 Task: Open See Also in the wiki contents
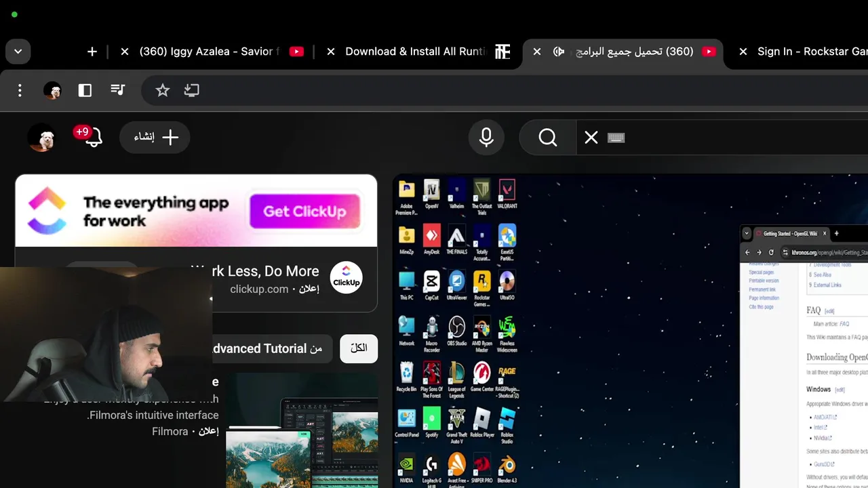tap(823, 275)
